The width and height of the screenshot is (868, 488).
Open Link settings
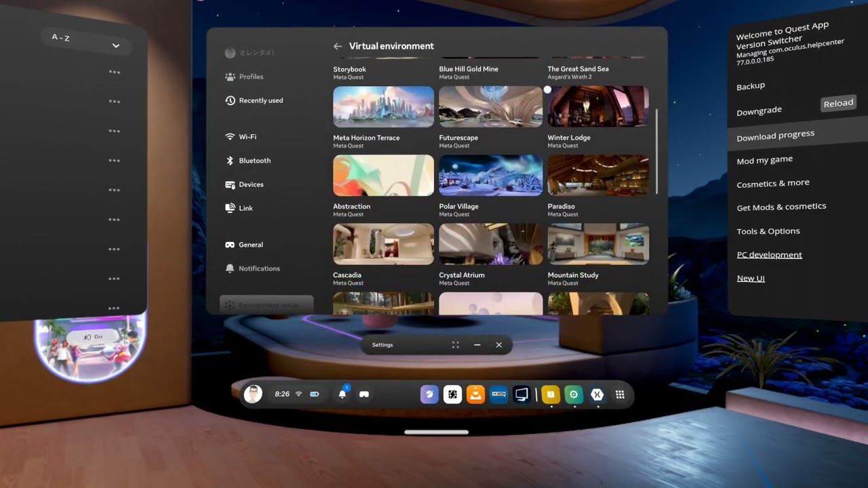(239, 208)
